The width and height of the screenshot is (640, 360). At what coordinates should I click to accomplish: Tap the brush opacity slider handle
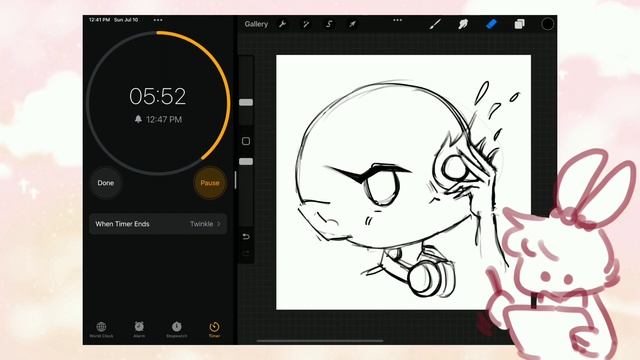coord(246,162)
